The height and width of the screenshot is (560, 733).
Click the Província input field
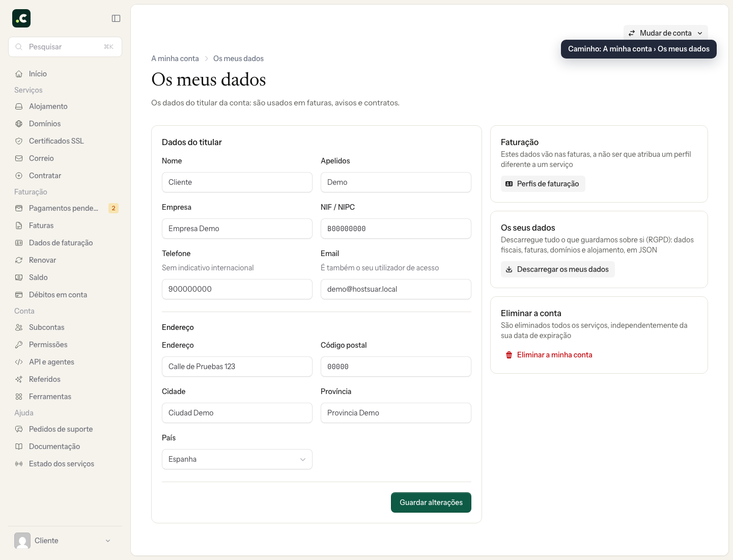396,413
